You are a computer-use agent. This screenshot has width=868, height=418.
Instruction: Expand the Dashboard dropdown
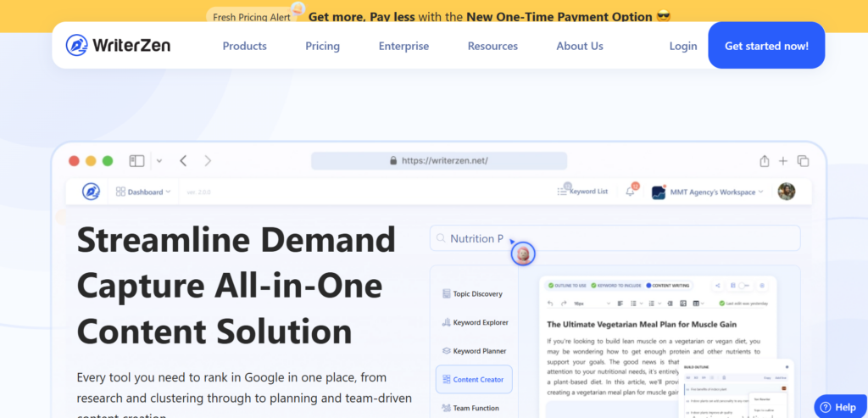(143, 192)
